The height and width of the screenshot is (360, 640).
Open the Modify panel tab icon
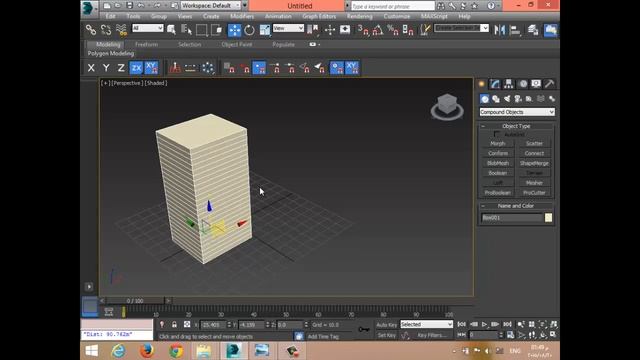pos(495,84)
